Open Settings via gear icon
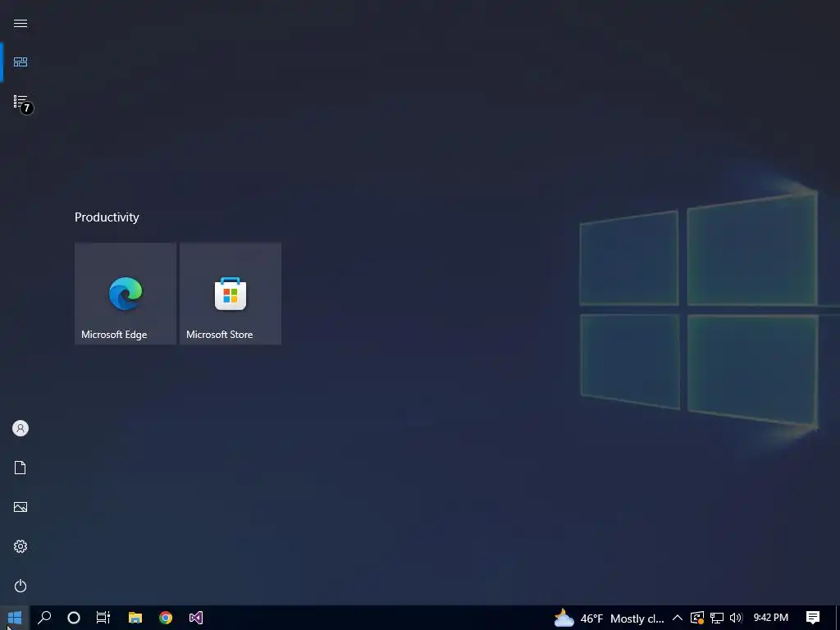Viewport: 840px width, 630px height. click(21, 546)
